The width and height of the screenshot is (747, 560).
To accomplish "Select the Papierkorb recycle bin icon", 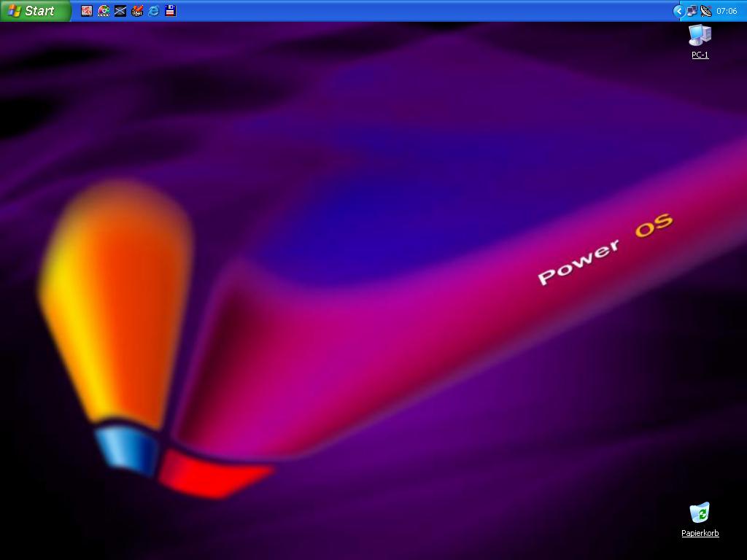I will click(700, 519).
